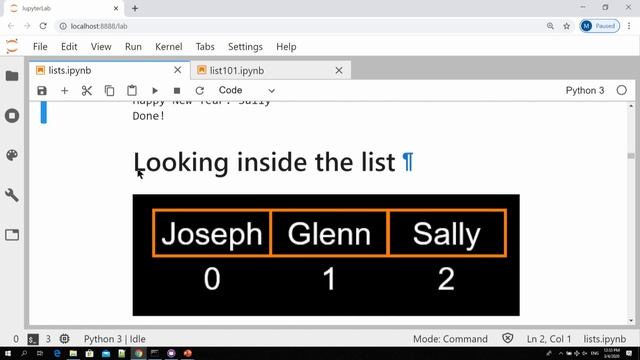Viewport: 640px width, 360px height.
Task: Open the browser zoom magnifier icon
Action: [x=550, y=26]
